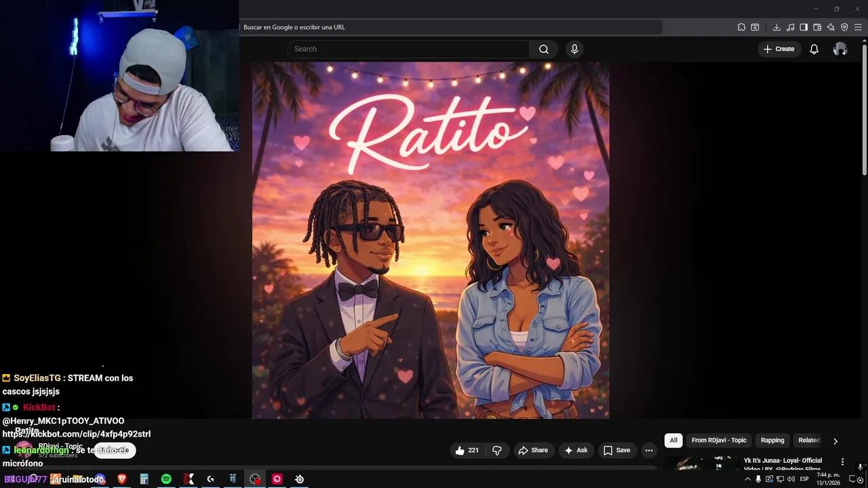This screenshot has height=488, width=868.
Task: Start voice search with microphone icon
Action: click(574, 49)
